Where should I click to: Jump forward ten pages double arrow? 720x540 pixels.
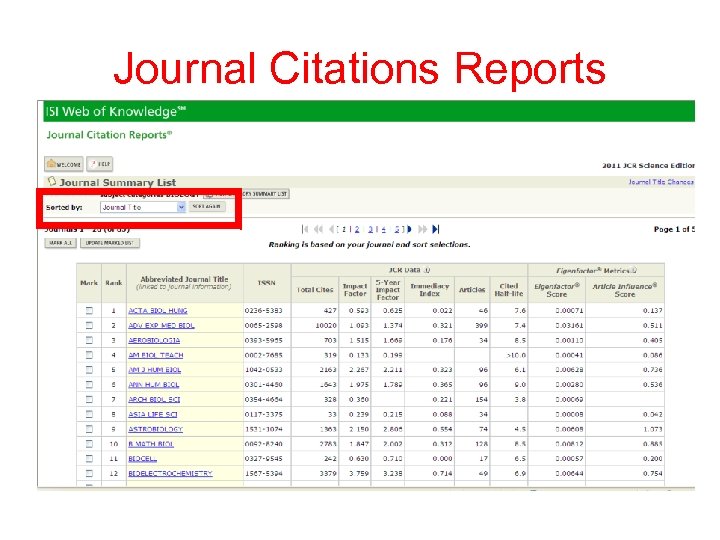[422, 229]
